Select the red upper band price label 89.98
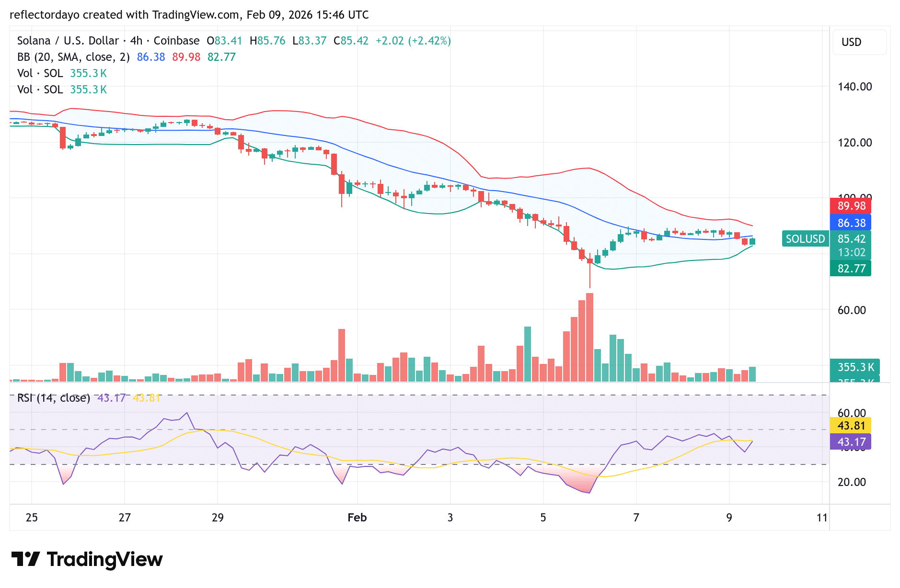Image resolution: width=900 pixels, height=588 pixels. [850, 206]
